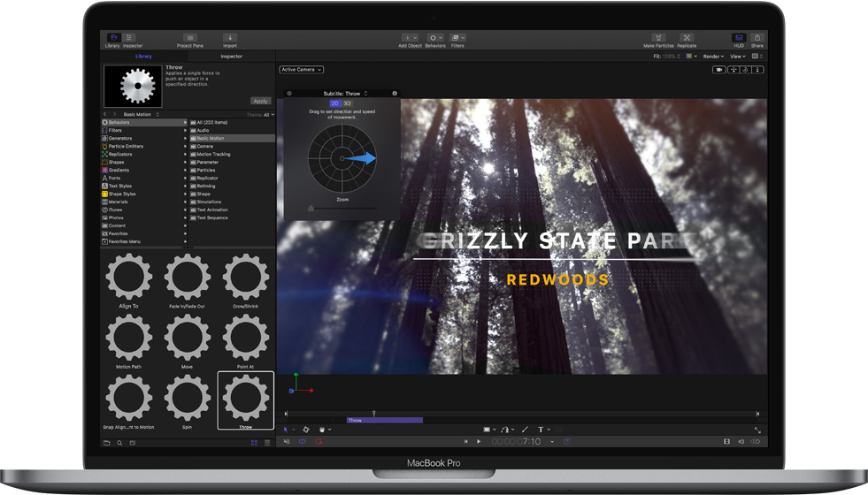
Task: Click the Import toolbar icon
Action: [230, 38]
